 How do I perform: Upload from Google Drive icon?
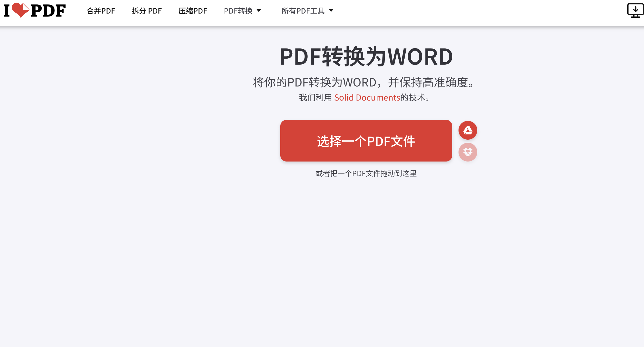pyautogui.click(x=468, y=130)
